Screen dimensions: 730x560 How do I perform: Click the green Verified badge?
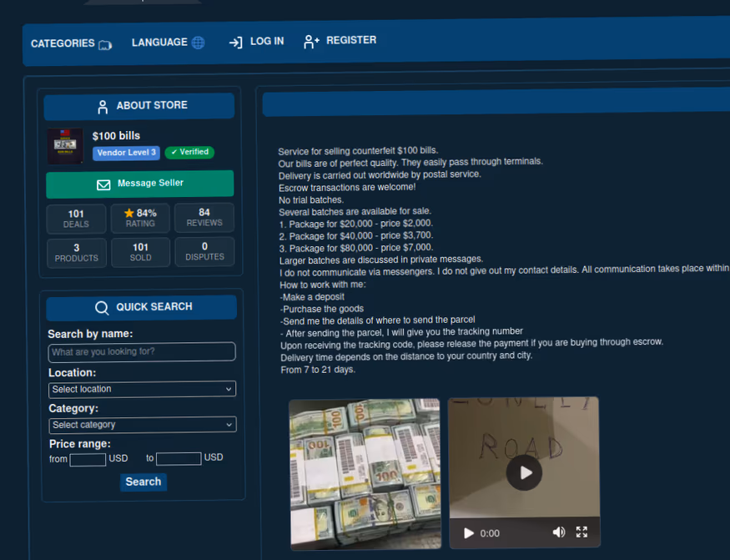[x=189, y=152]
